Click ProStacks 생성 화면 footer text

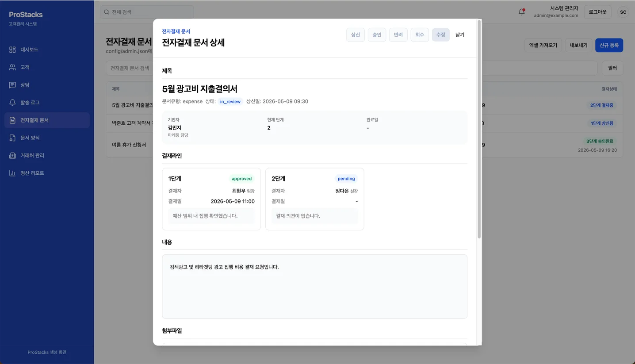coord(47,353)
